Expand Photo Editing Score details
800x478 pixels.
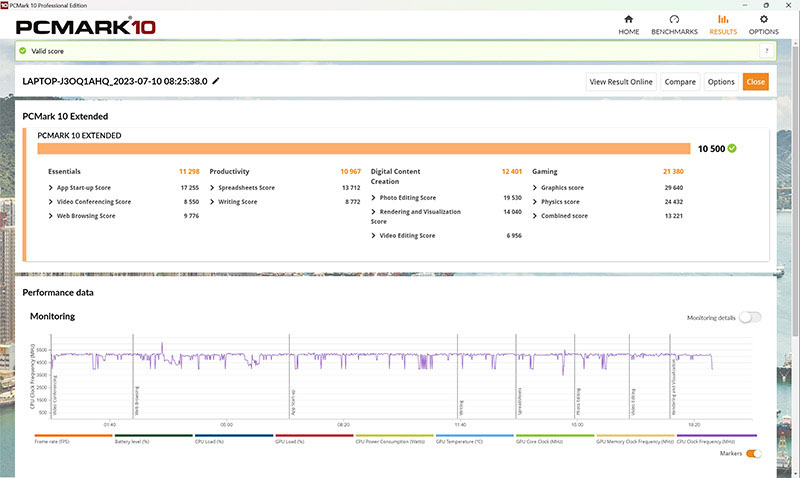373,197
